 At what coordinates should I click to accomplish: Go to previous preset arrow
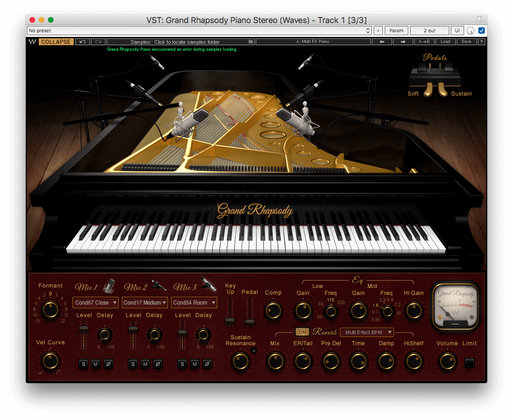382,42
